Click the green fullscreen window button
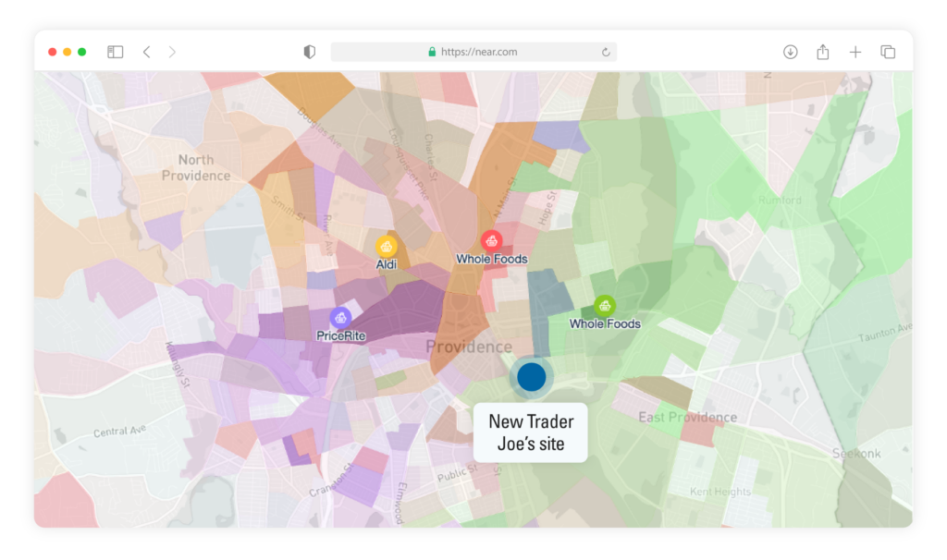Viewport: 947px width, 560px height. pyautogui.click(x=81, y=52)
